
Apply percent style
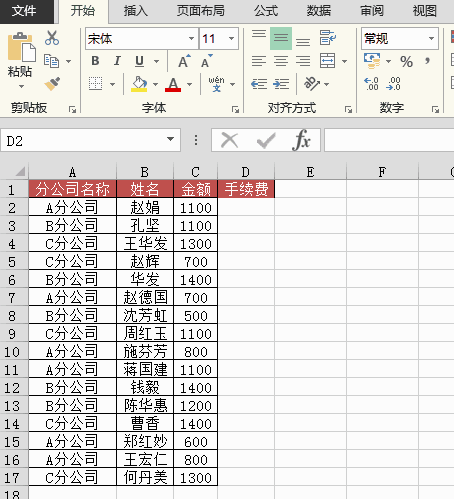tap(406, 62)
